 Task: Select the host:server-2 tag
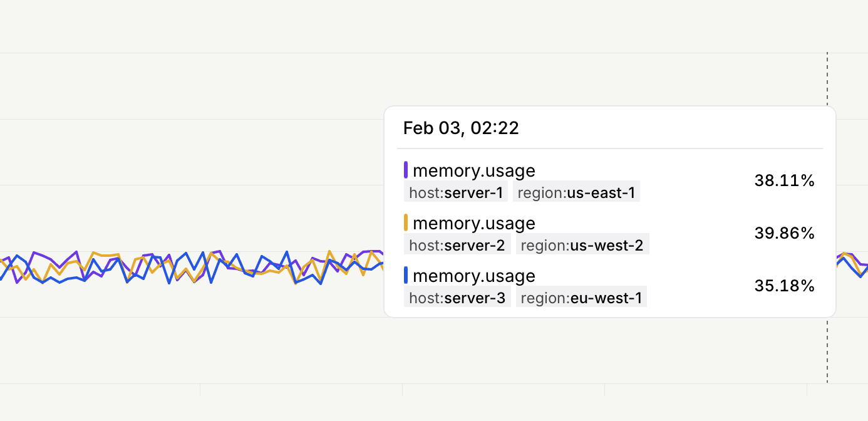[x=457, y=245]
